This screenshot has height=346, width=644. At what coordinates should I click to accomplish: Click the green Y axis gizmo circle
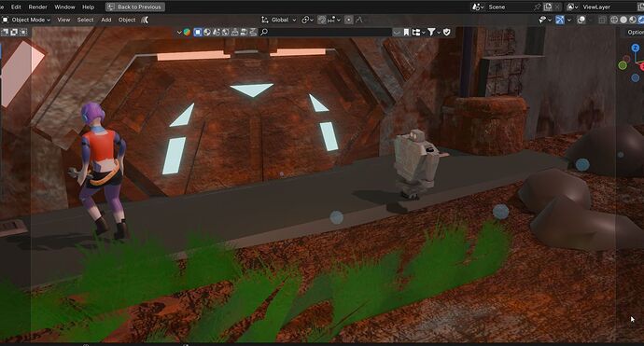tap(623, 65)
